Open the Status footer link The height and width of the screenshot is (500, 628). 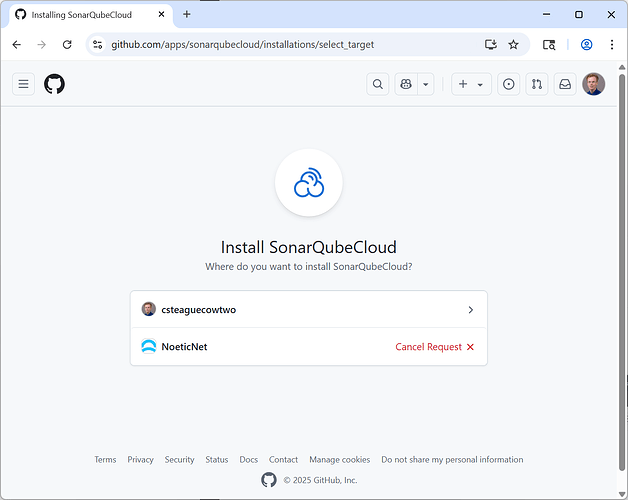[217, 460]
